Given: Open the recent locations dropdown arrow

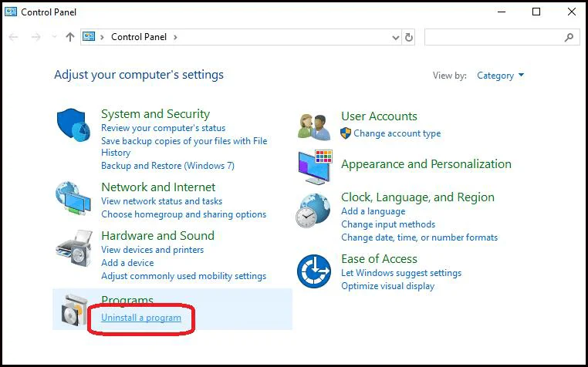Looking at the screenshot, I should click(54, 36).
